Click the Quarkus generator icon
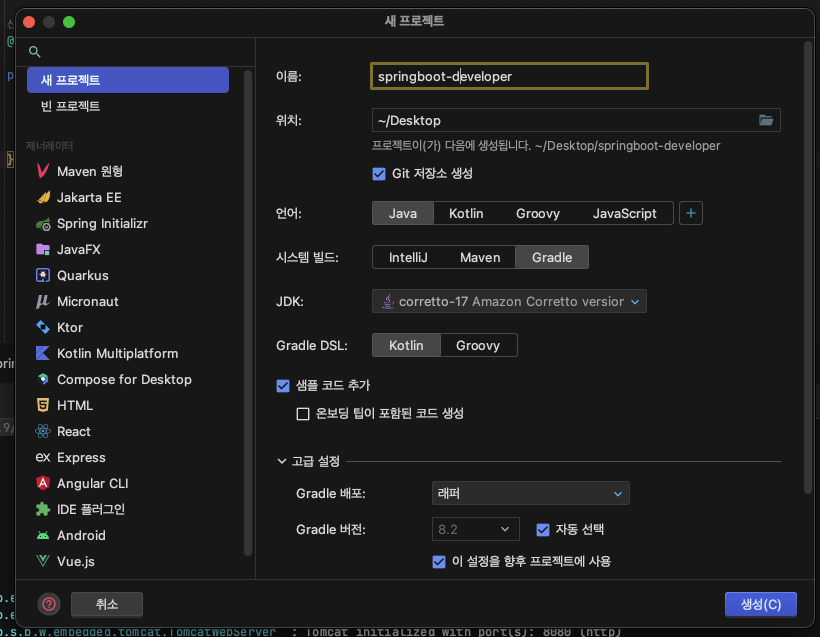The image size is (820, 637). pos(43,275)
